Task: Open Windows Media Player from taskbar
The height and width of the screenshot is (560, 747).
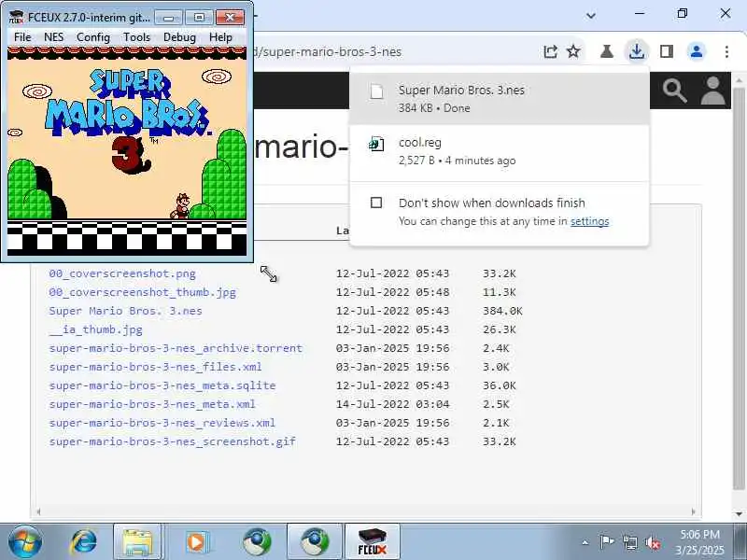Action: 197,541
